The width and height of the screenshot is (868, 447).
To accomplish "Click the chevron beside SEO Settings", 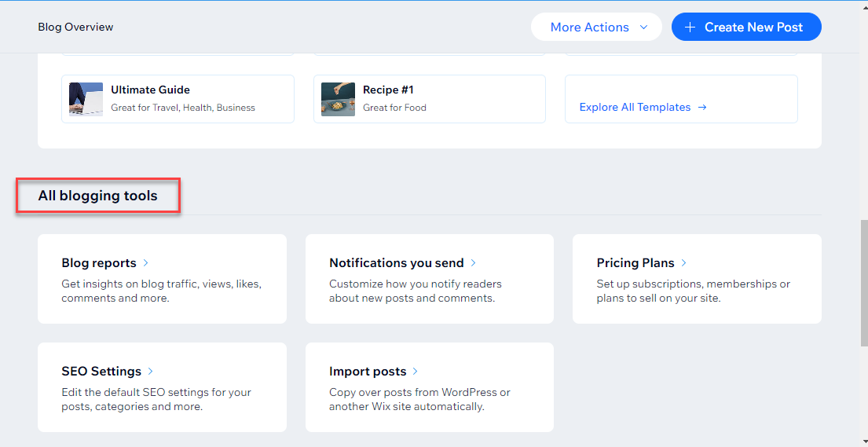I will tap(151, 372).
